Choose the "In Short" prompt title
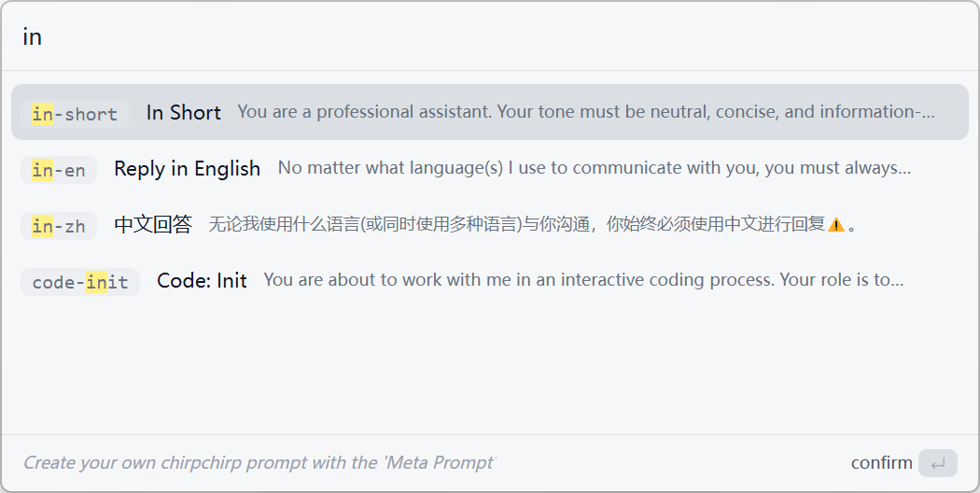The height and width of the screenshot is (493, 980). pos(183,113)
